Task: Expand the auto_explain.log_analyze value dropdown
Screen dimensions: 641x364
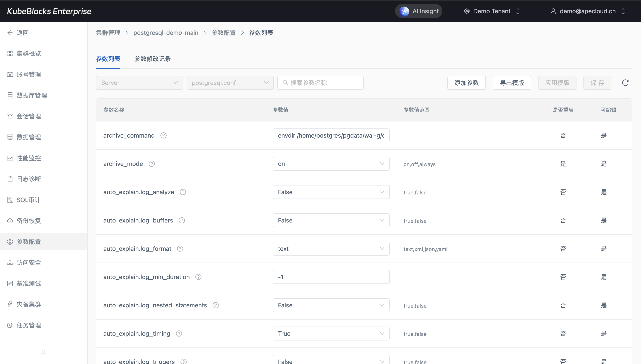Action: click(331, 192)
